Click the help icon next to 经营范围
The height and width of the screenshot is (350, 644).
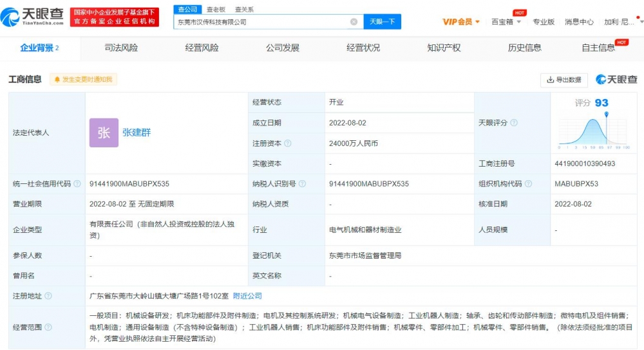(48, 327)
